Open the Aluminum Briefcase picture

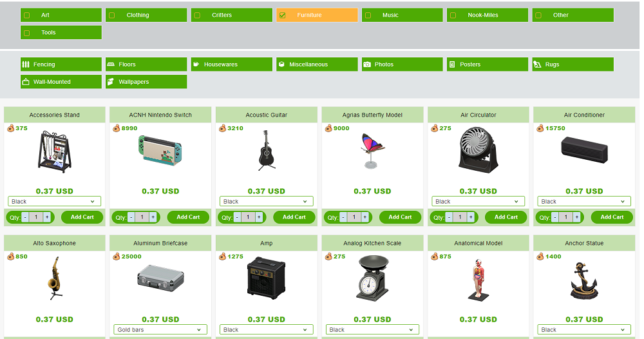point(160,278)
